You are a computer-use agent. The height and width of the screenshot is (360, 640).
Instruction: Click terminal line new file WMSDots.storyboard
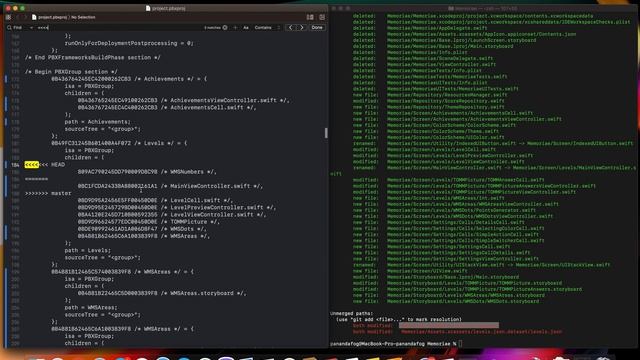coord(446,301)
